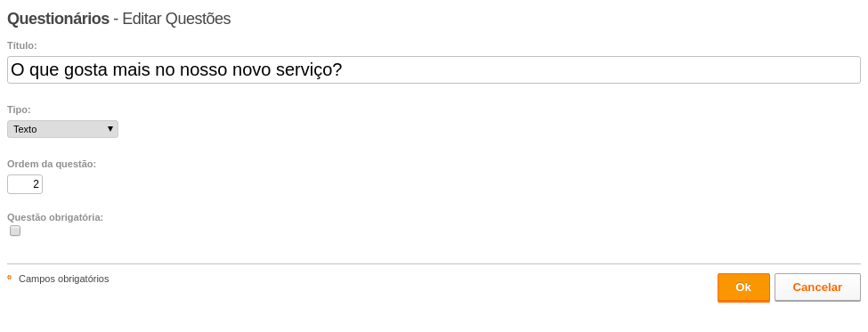This screenshot has height=332, width=868.
Task: Click the horizontal divider above the buttons
Action: point(434,264)
